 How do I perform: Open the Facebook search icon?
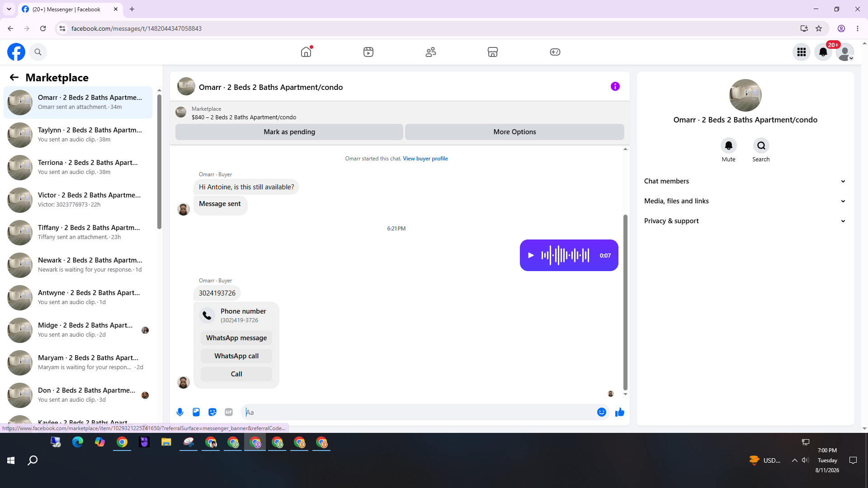click(38, 52)
